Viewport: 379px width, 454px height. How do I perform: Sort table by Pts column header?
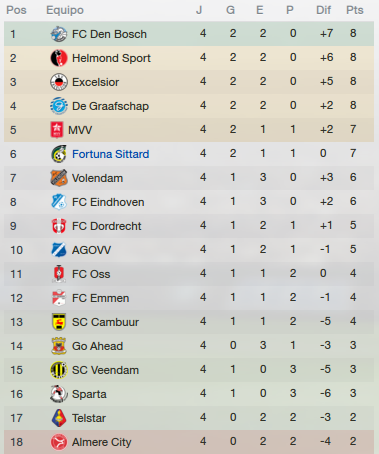coord(355,10)
